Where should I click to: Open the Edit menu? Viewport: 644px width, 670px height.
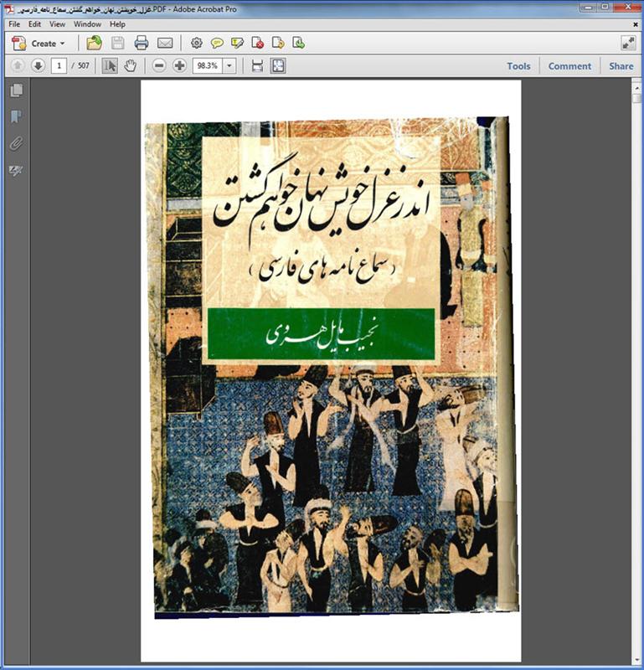tap(34, 24)
